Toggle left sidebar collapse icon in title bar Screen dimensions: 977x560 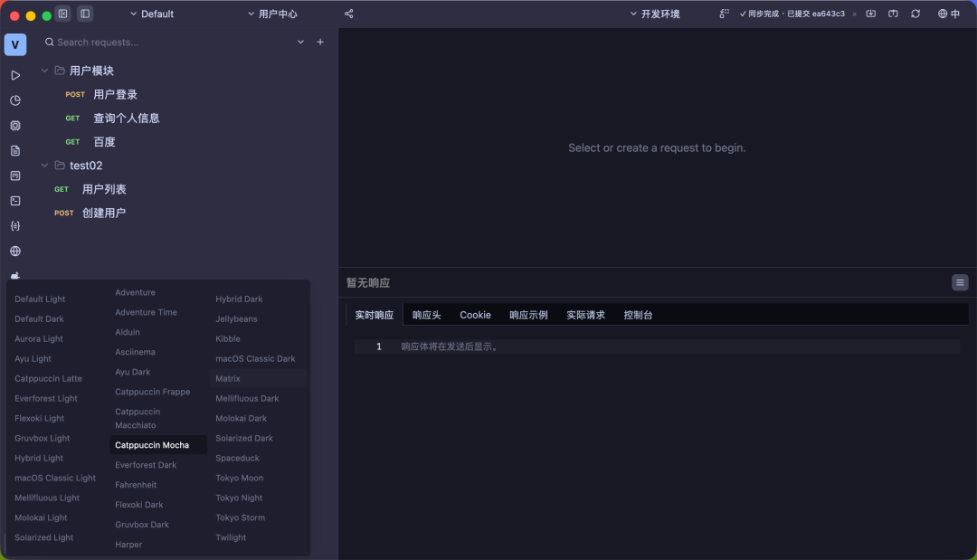click(63, 14)
